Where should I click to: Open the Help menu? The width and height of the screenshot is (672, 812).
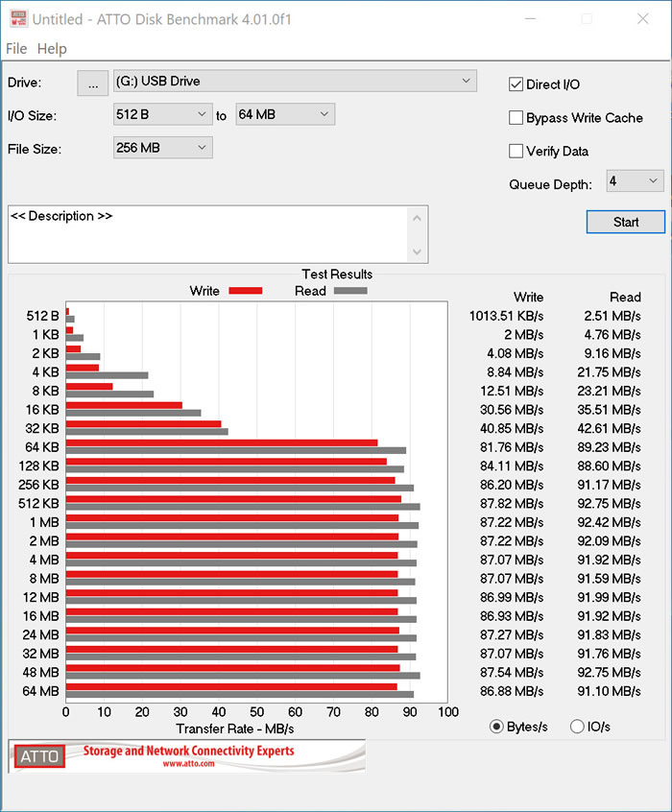coord(52,49)
